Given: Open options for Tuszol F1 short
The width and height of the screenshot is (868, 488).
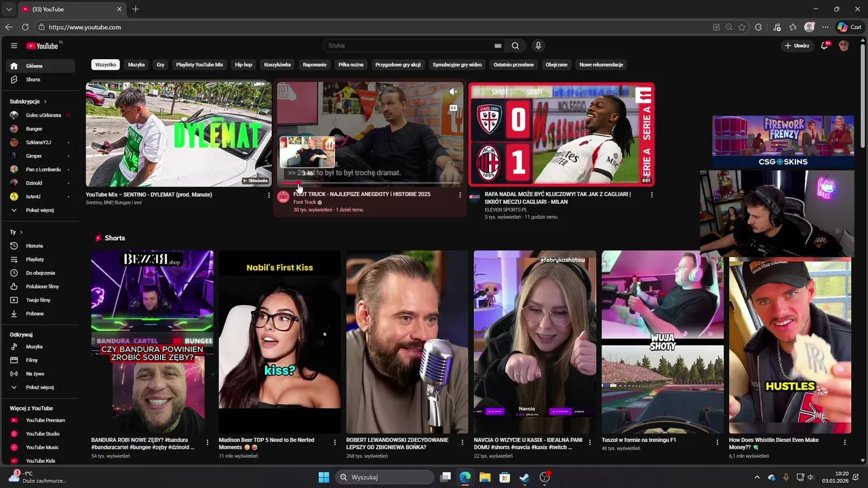Looking at the screenshot, I should 717,443.
